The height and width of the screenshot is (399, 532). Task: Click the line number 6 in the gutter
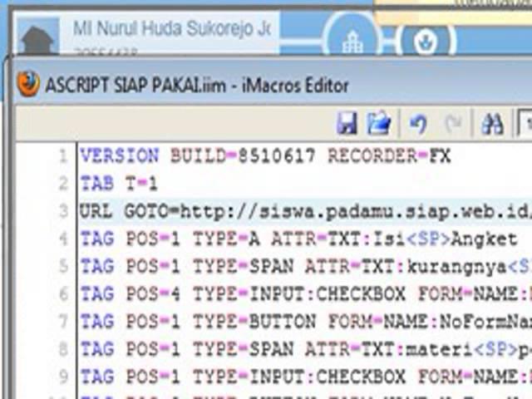coord(63,294)
